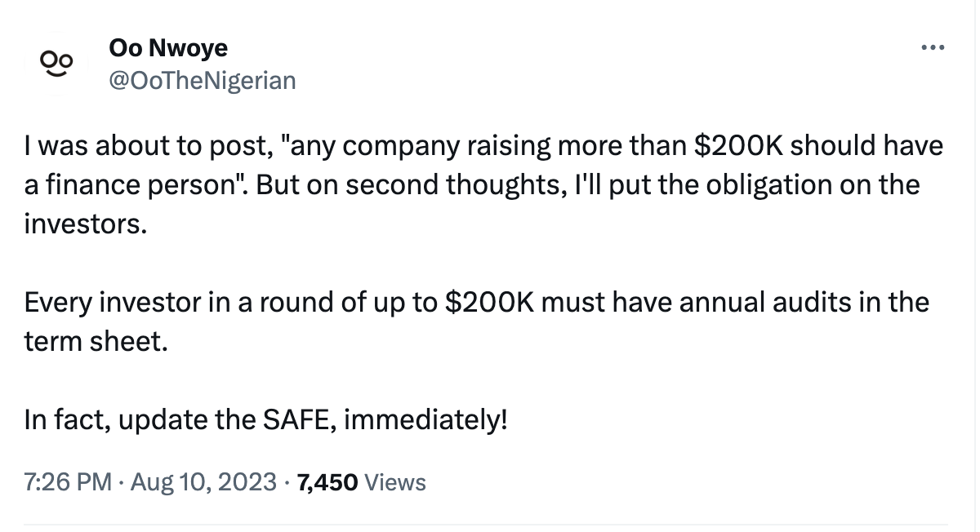Open the 7:26 PM timestamp link
This screenshot has width=980, height=532.
68,482
